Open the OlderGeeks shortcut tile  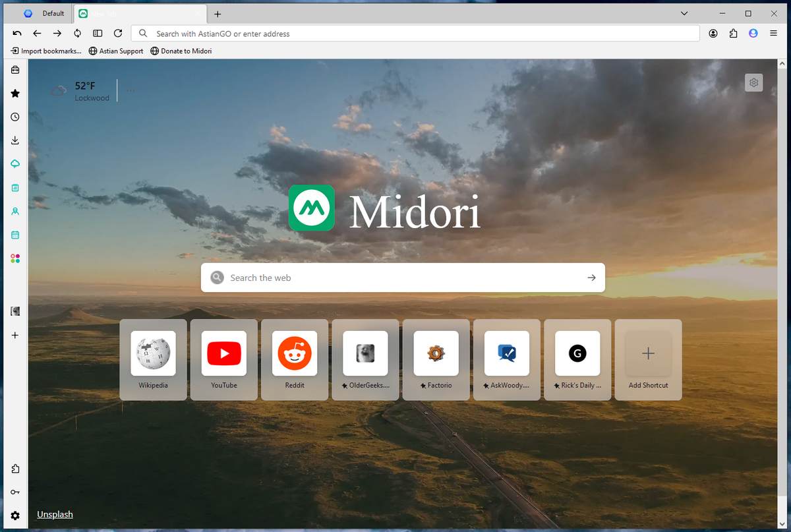(365, 360)
